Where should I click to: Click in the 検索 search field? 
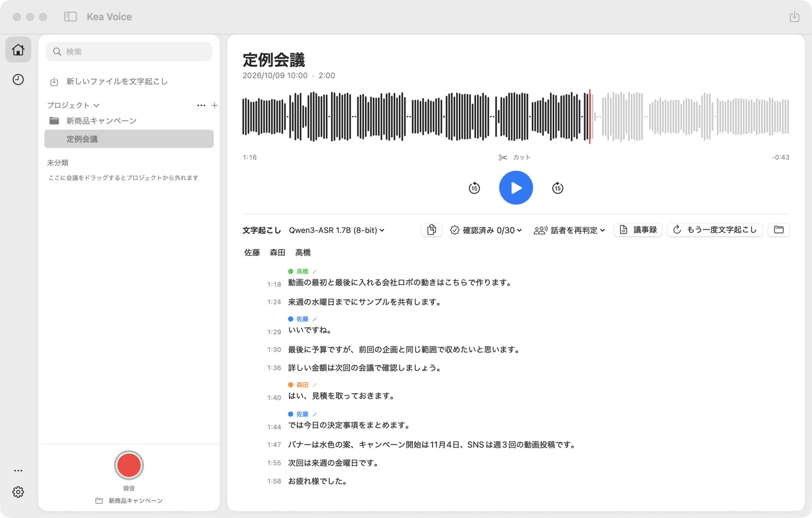pos(129,52)
